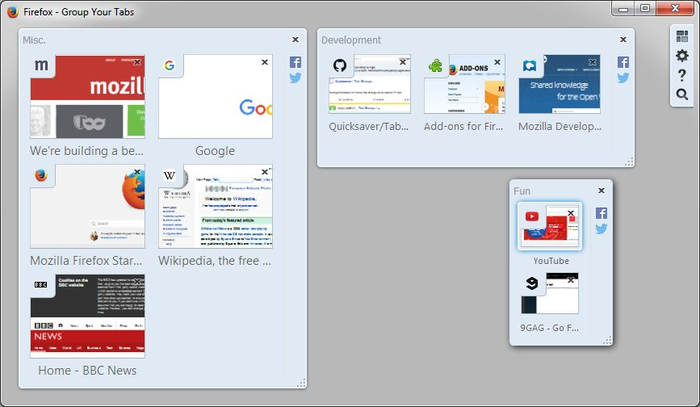Click Facebook icon in Development group
The width and height of the screenshot is (700, 407).
[623, 62]
